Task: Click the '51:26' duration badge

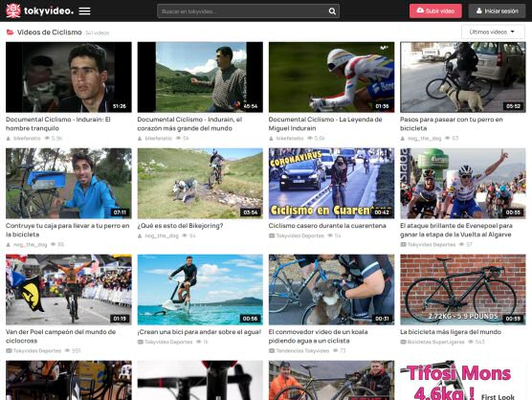Action: (120, 106)
